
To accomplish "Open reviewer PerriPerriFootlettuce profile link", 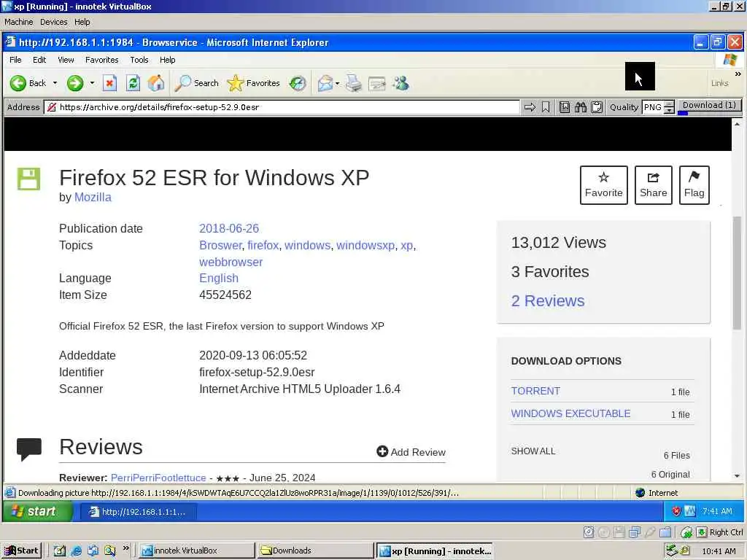I will [x=158, y=478].
